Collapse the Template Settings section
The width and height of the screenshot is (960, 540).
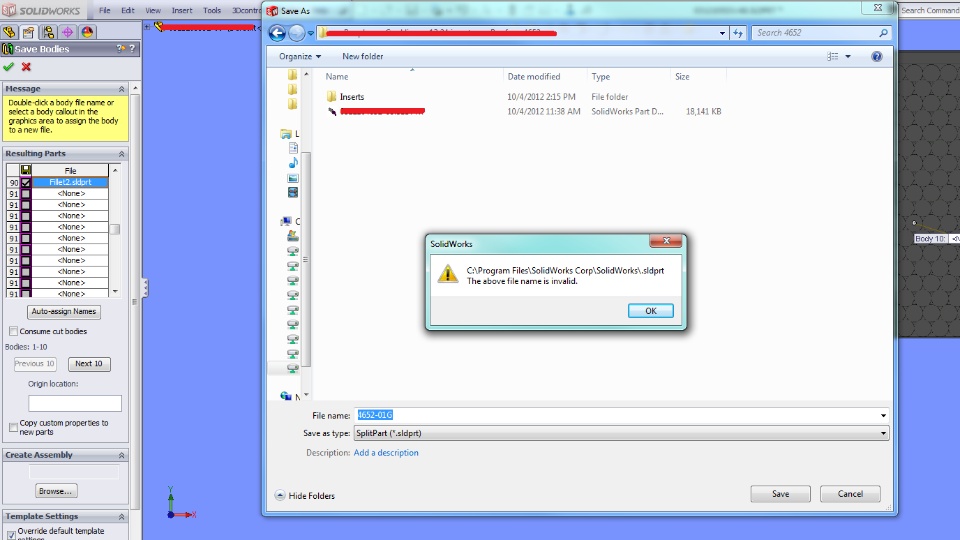(121, 516)
